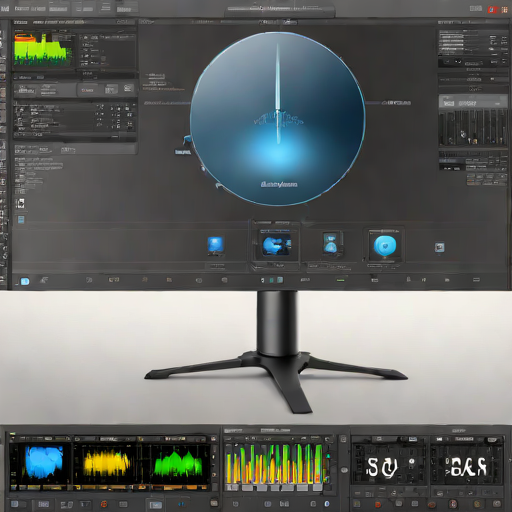
Task: Click the white document icon on left panel
Action: pyautogui.click(x=20, y=203)
